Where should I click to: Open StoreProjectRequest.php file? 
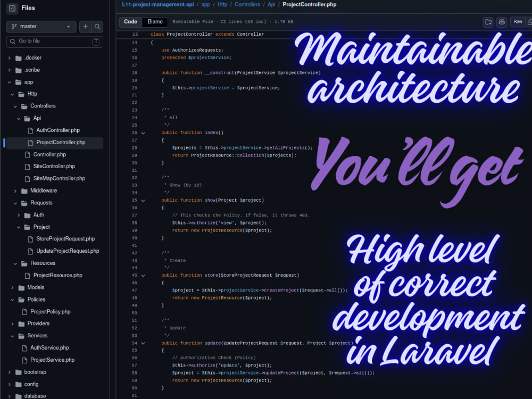coord(65,239)
